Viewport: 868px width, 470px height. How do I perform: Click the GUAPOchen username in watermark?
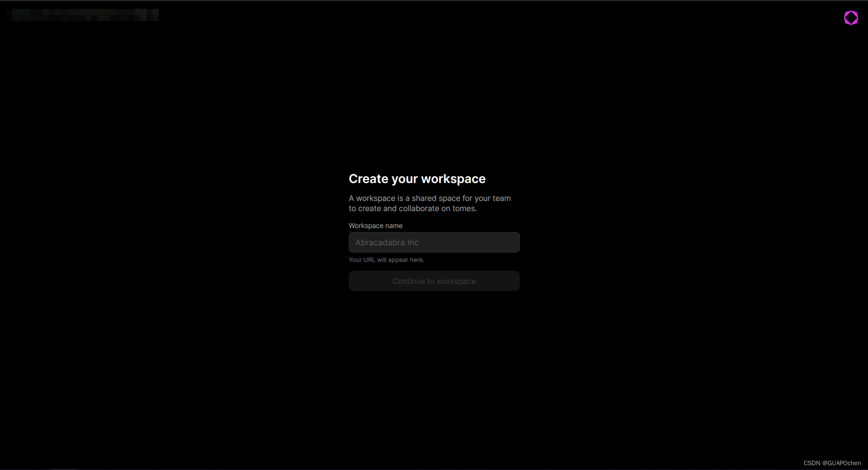(844, 463)
